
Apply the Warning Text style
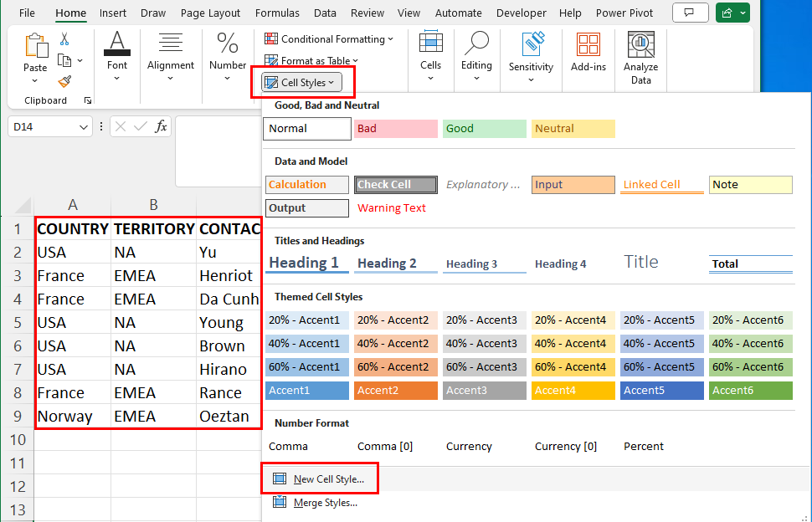(392, 208)
